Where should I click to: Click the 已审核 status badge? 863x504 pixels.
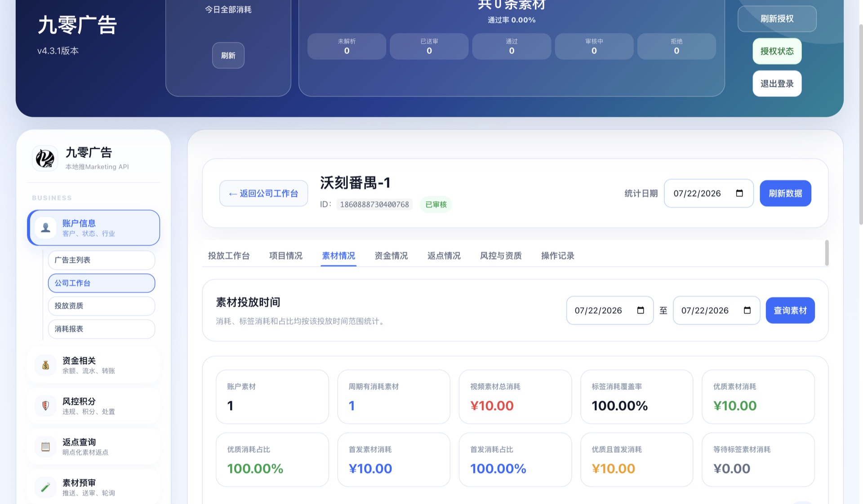(436, 204)
